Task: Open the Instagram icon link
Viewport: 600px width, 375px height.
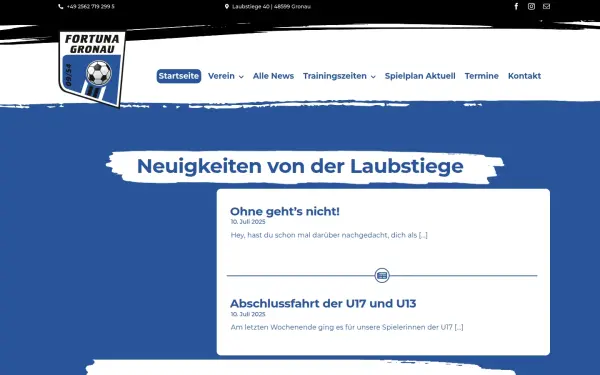Action: tap(531, 7)
